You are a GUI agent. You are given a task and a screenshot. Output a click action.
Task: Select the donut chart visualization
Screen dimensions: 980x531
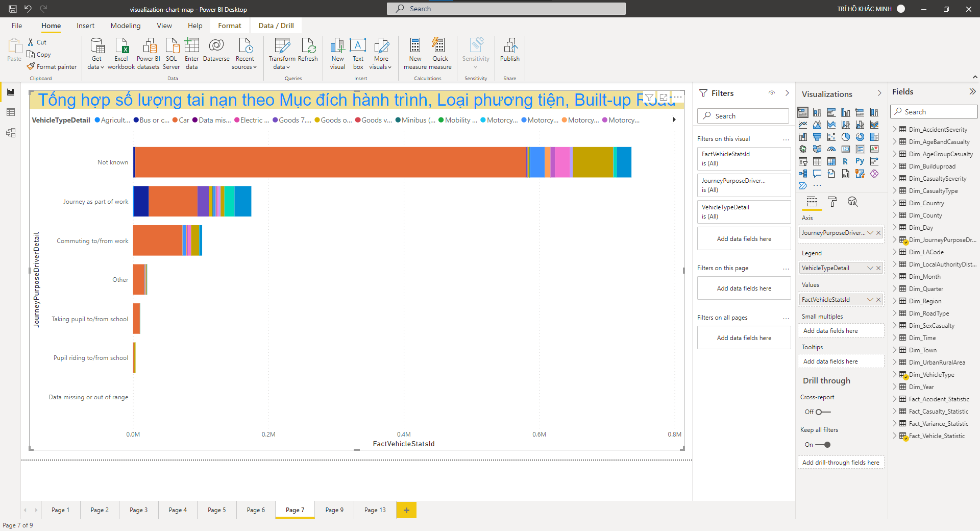[860, 137]
